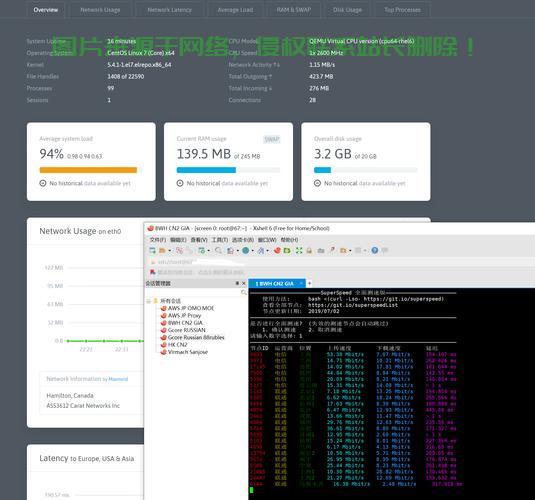Click the magnifier Find icon in Xshell toolbar
535x500 pixels.
[x=218, y=251]
